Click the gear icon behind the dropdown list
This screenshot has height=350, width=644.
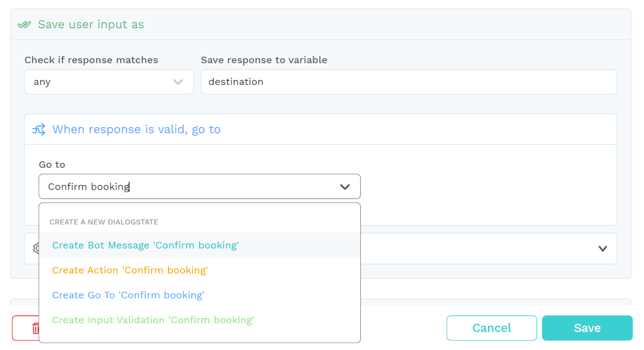(x=36, y=248)
